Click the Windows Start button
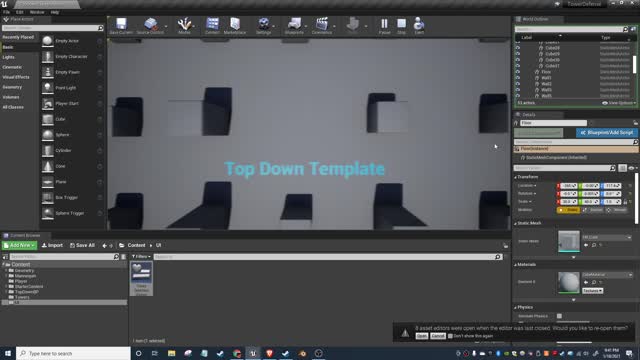The height and width of the screenshot is (360, 640). (x=8, y=353)
